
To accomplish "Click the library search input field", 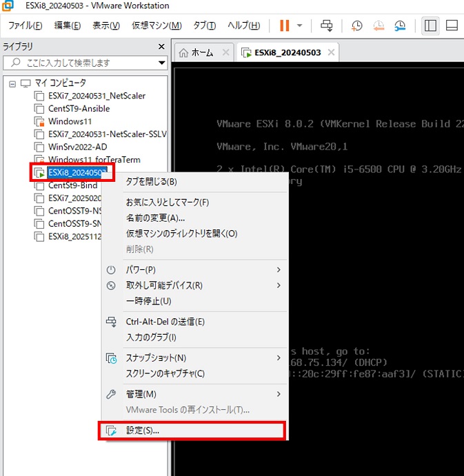I will pyautogui.click(x=83, y=63).
